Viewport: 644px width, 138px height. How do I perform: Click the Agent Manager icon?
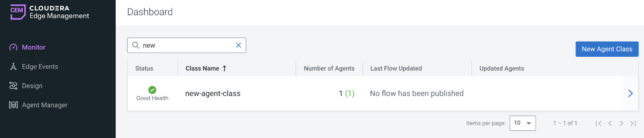[13, 105]
